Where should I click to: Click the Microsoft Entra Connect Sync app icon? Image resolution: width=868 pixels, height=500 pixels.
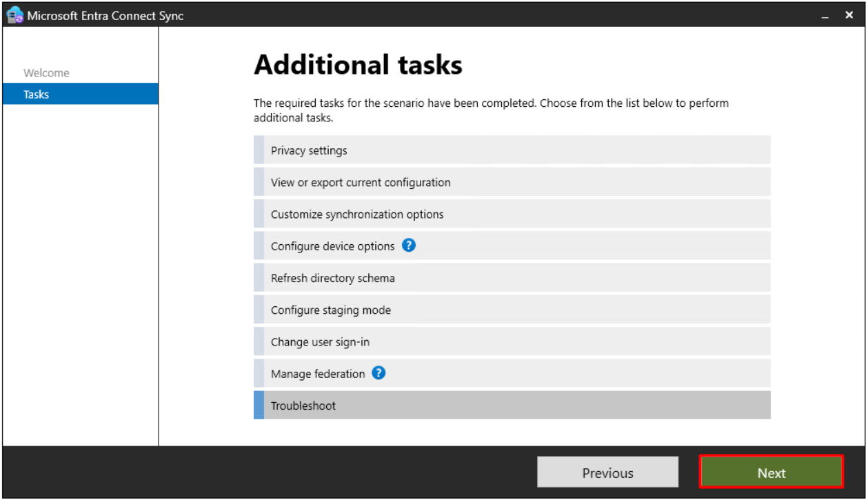pos(14,14)
